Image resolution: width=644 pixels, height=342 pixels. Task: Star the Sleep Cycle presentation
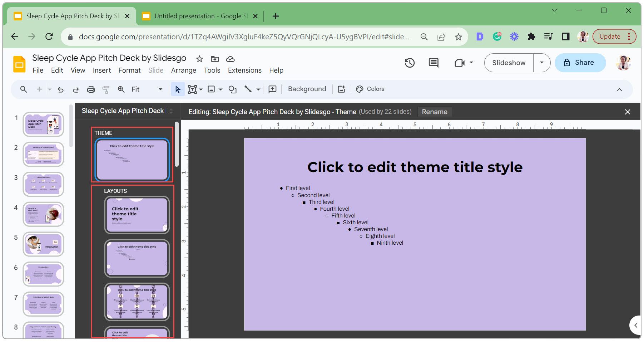point(199,59)
